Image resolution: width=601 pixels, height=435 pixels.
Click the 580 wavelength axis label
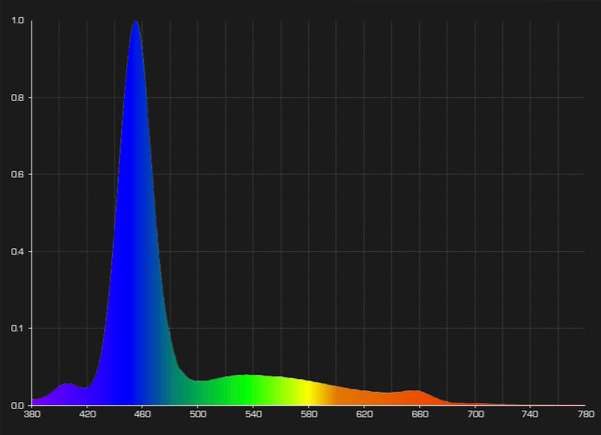coord(309,414)
